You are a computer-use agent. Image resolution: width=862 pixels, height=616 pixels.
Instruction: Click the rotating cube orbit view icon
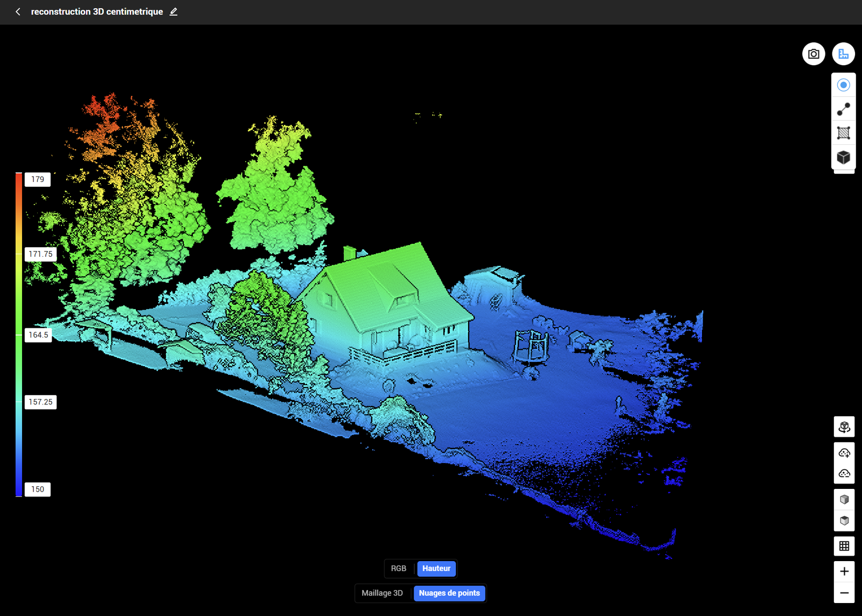844,427
